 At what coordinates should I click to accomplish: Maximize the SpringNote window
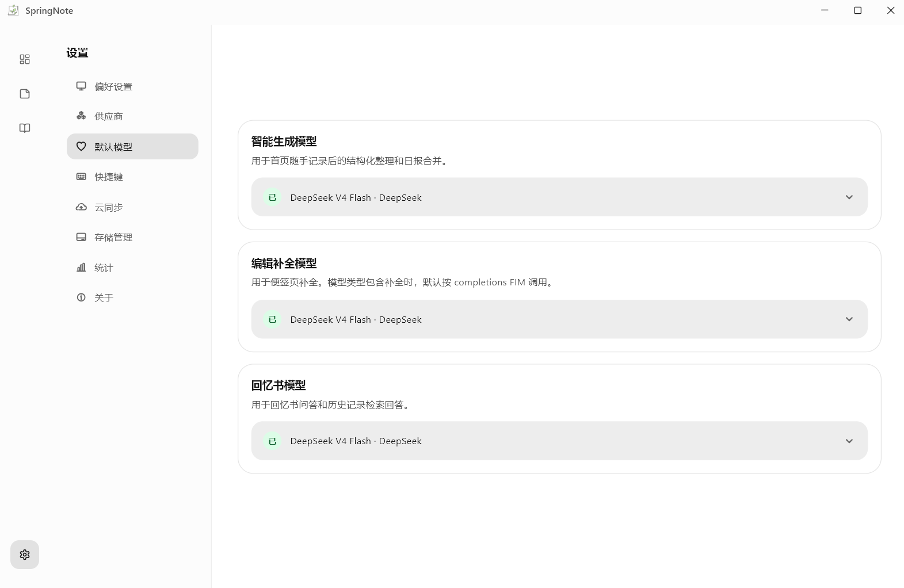857,10
